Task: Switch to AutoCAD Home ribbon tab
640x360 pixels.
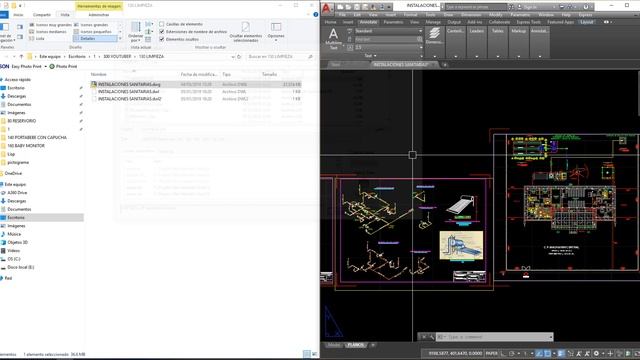Action: coord(331,22)
